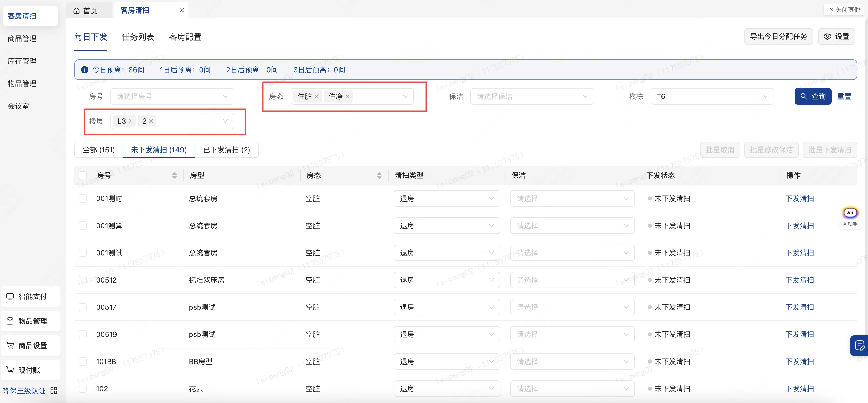The image size is (868, 403).
Task: Click 批量下发清扫 button
Action: coord(830,150)
